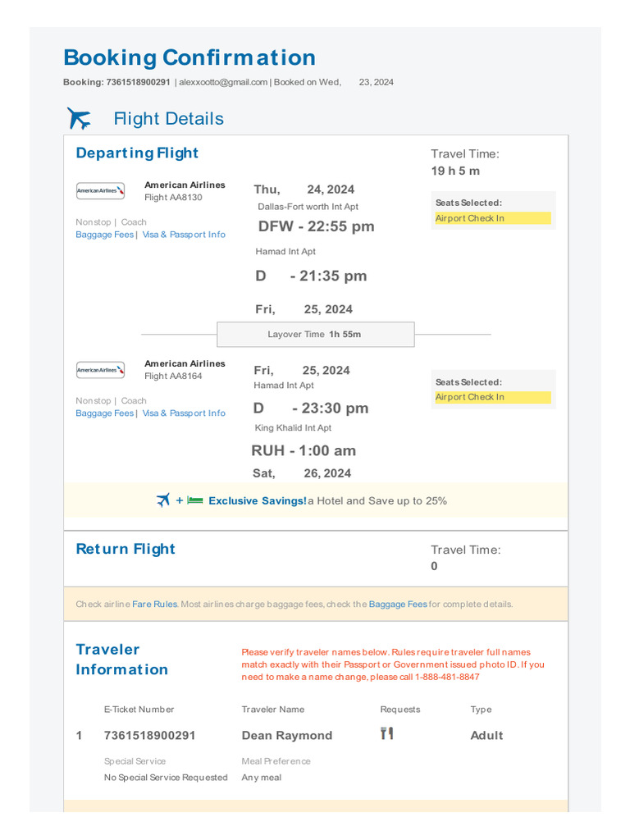Screen dimensions: 630x840
Task: Click the Exclusive Savings! promo text
Action: click(257, 501)
